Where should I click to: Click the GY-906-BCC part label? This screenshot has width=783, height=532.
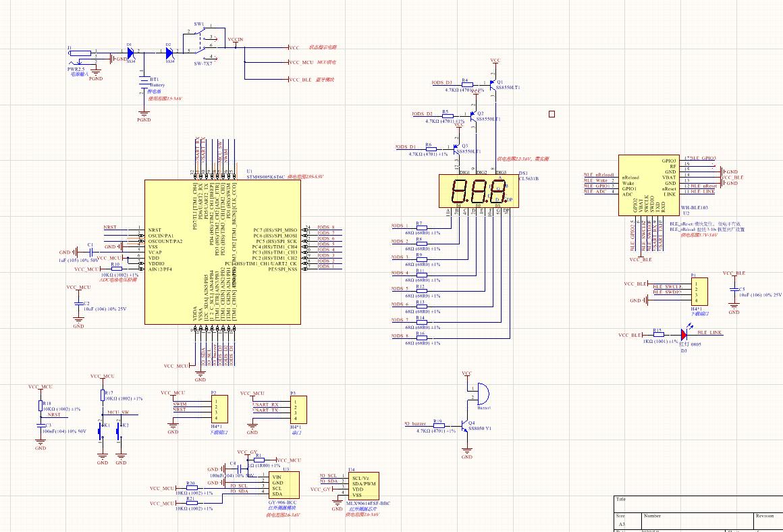(x=283, y=502)
